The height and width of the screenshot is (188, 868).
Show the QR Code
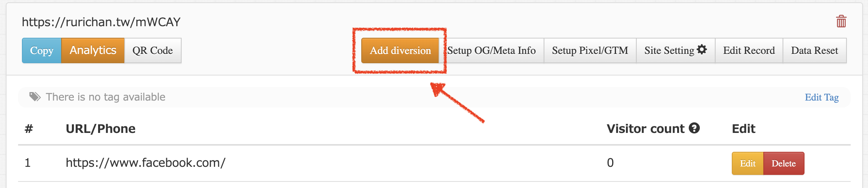click(x=152, y=50)
